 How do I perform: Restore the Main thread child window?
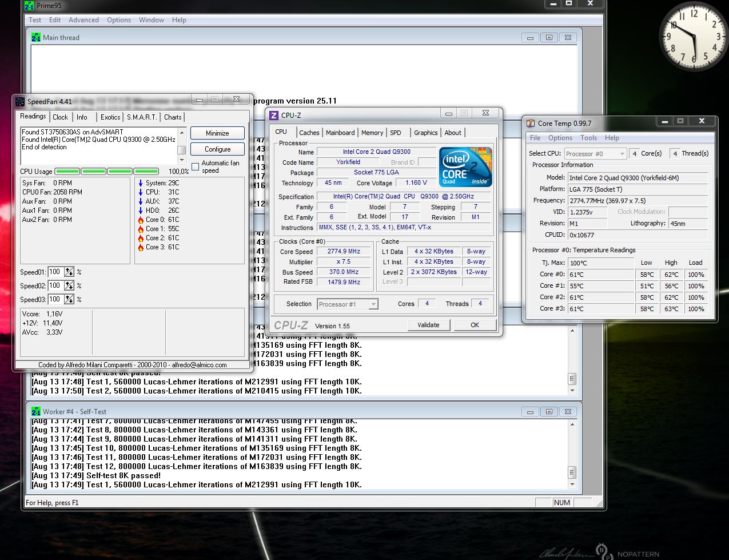coord(549,38)
